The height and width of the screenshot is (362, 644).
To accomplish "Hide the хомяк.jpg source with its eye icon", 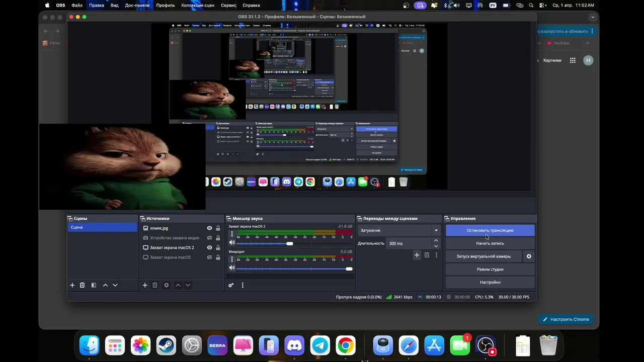I will [210, 228].
